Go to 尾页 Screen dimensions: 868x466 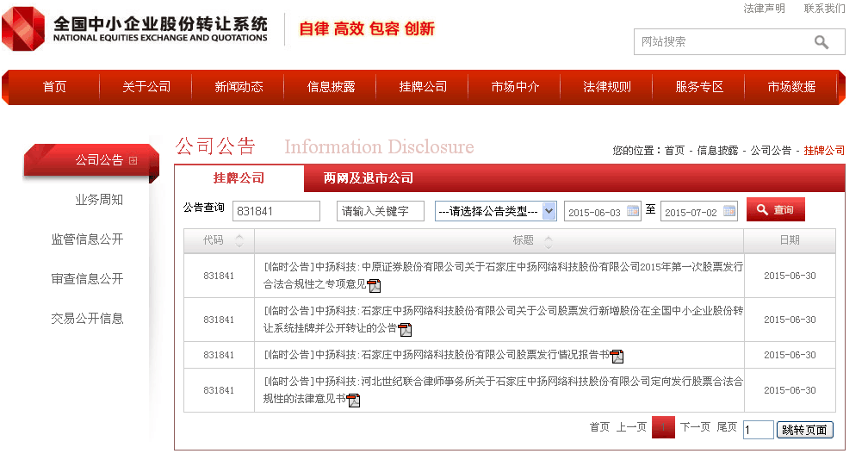tap(727, 427)
